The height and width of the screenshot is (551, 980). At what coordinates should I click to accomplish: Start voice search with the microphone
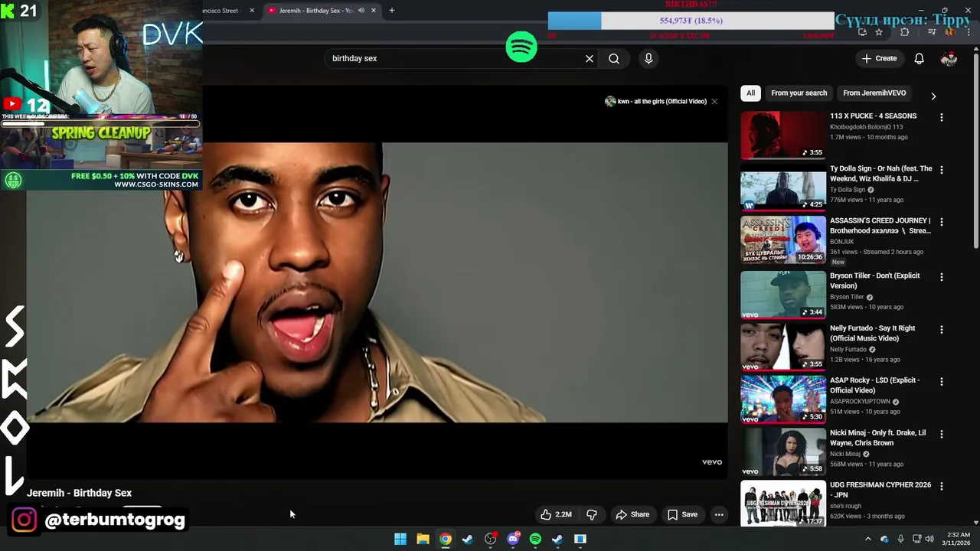point(648,58)
